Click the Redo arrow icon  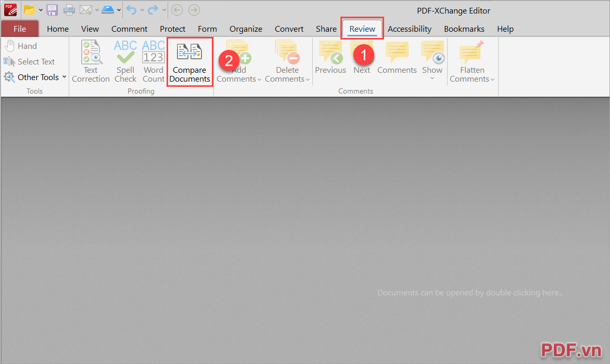[153, 10]
